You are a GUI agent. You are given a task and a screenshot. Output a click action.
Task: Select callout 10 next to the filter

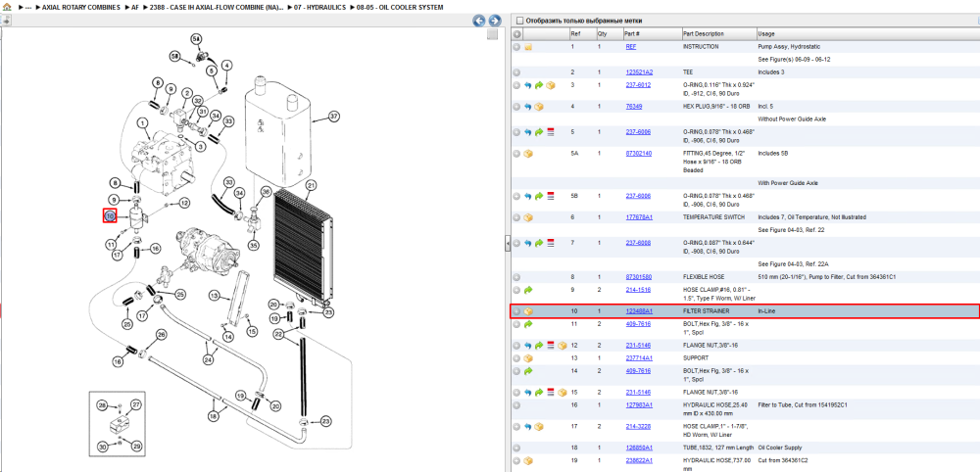[x=110, y=216]
